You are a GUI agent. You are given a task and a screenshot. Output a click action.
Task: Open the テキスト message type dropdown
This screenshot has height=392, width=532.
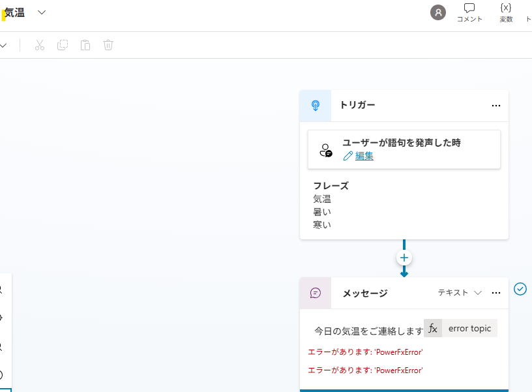coord(460,293)
